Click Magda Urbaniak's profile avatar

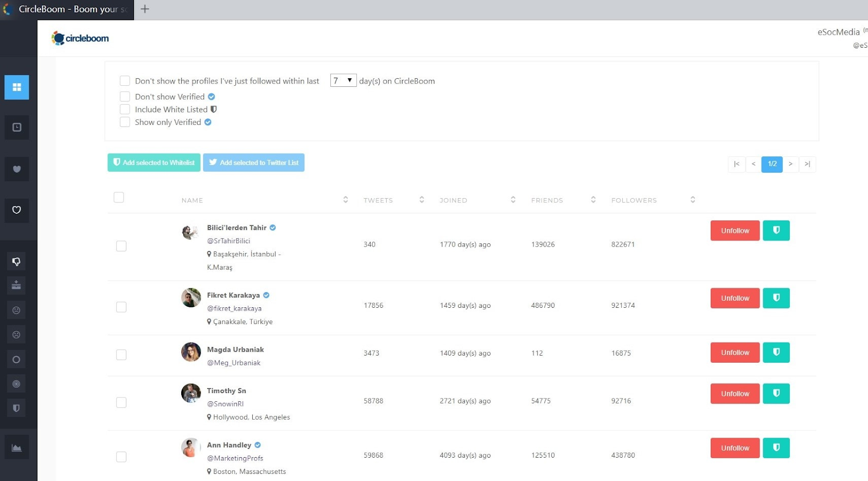coord(191,352)
